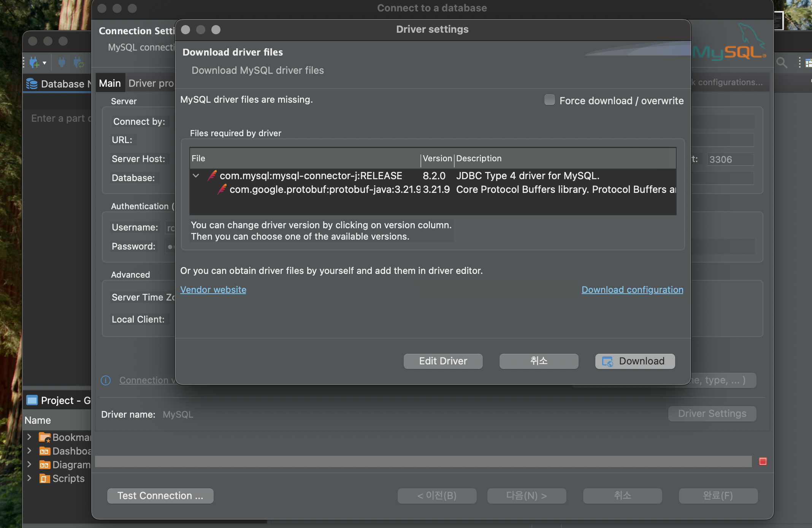Switch to the Main tab
812x528 pixels.
(110, 83)
